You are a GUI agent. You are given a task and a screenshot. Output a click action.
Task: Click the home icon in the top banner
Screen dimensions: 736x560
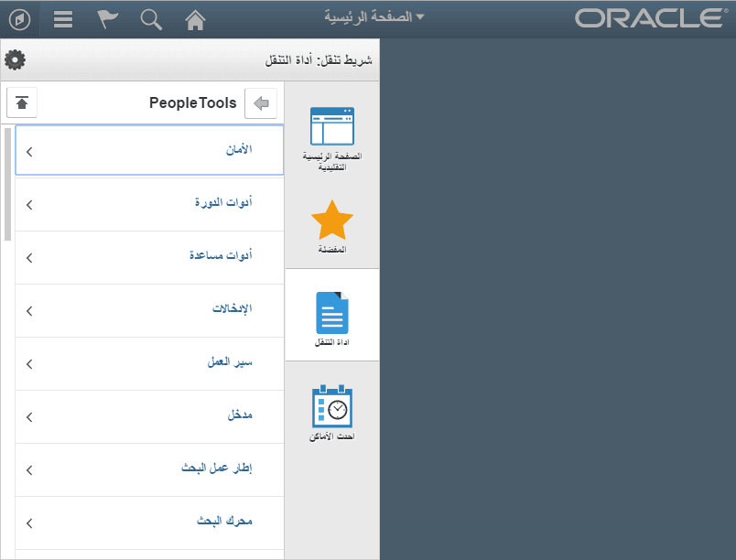194,18
